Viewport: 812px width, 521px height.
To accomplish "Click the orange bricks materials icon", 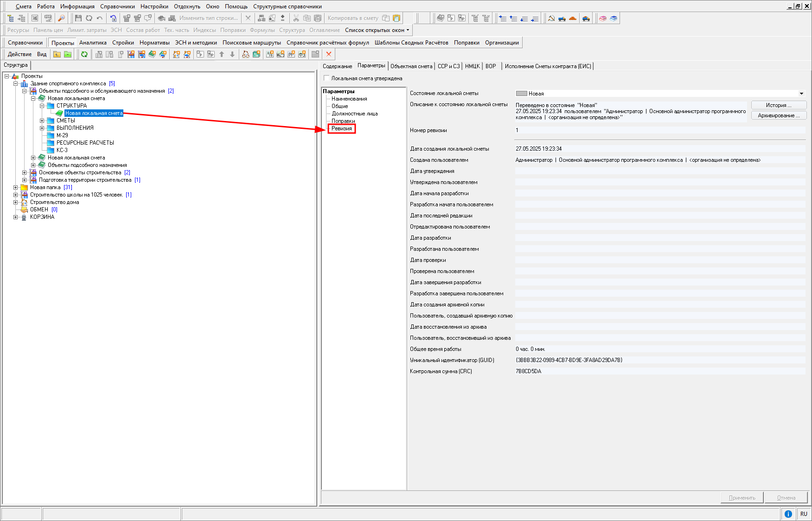I will (573, 18).
